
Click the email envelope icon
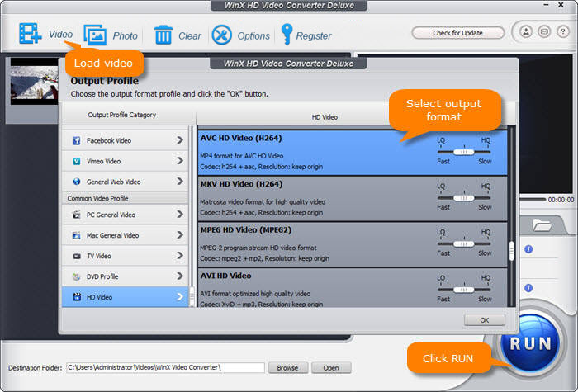click(x=544, y=31)
